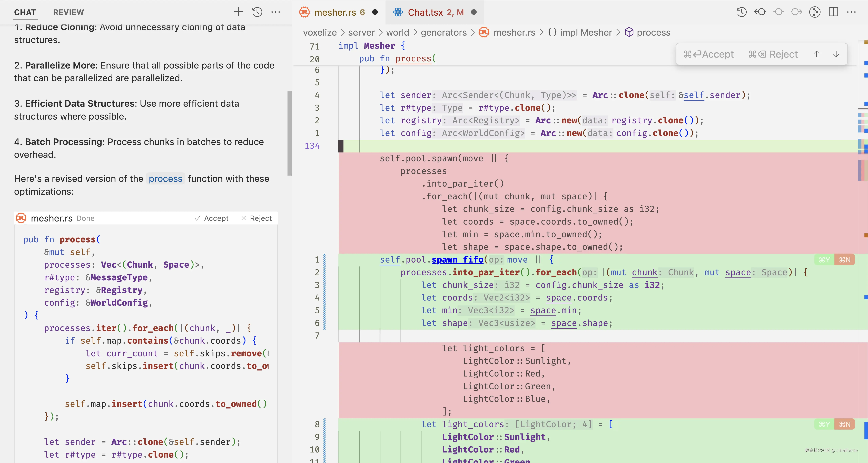Viewport: 868px width, 463px height.
Task: Accept the mesher.rs code block in chat
Action: (x=212, y=218)
